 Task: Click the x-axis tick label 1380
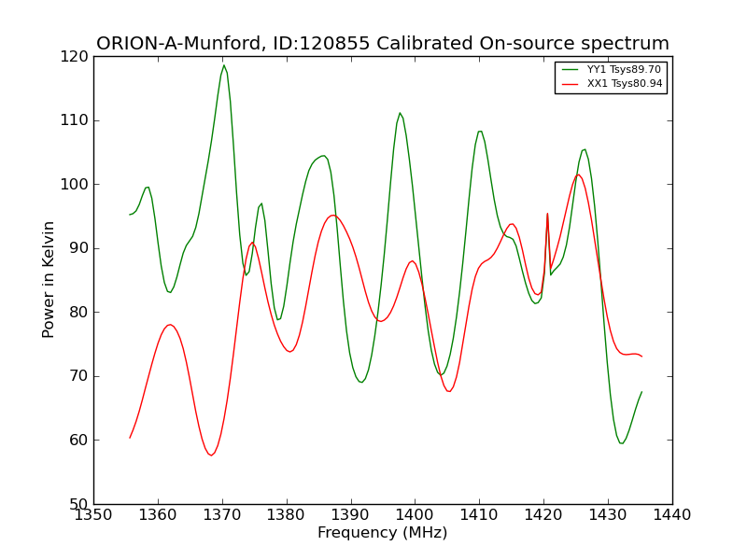coord(287,515)
